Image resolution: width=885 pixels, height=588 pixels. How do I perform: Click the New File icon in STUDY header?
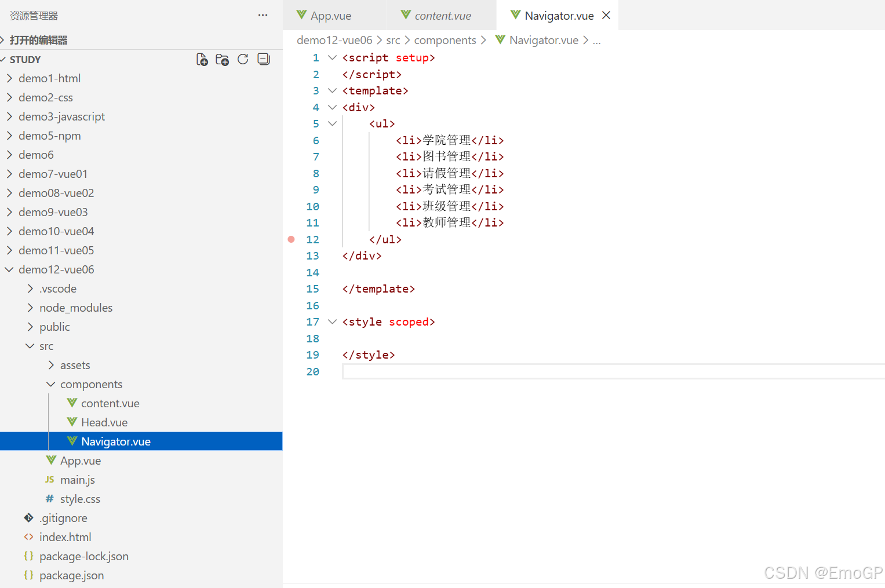202,60
